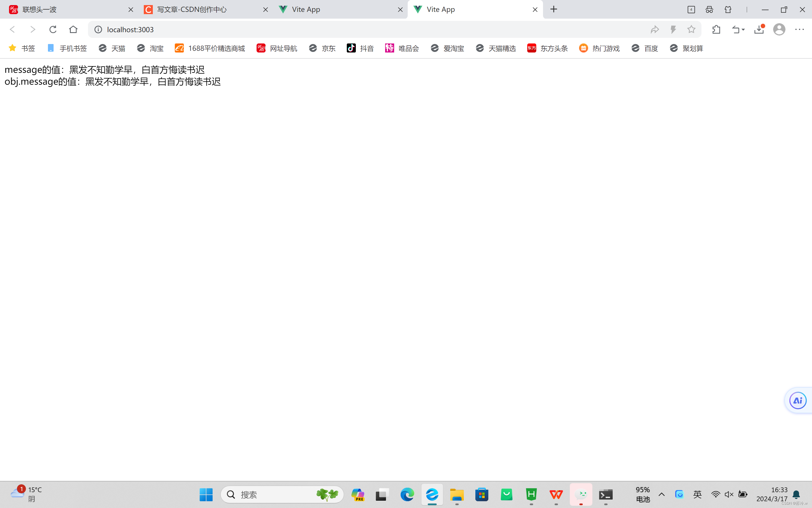The image size is (812, 508).
Task: Open Task View on the taskbar
Action: (x=382, y=494)
